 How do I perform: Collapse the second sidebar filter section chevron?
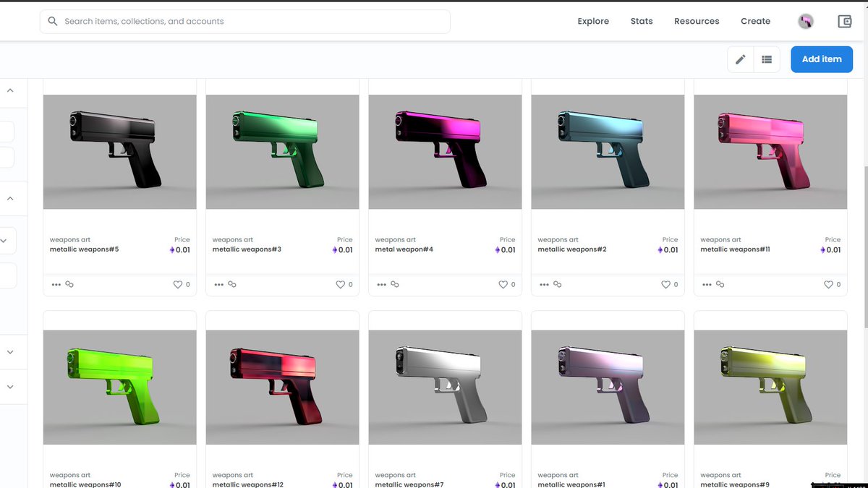click(x=10, y=198)
